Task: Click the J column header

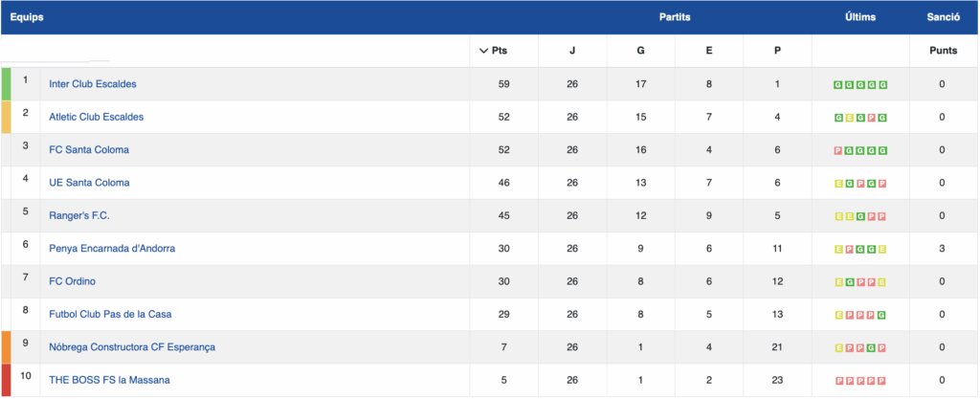Action: pos(572,52)
